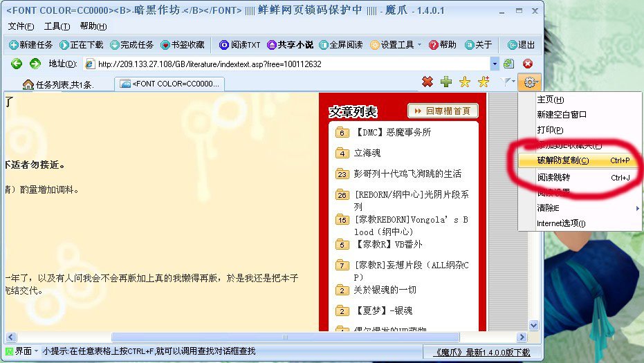
Task: Click folder icon beside 【DMC】恶魔事务所
Action: click(x=342, y=132)
